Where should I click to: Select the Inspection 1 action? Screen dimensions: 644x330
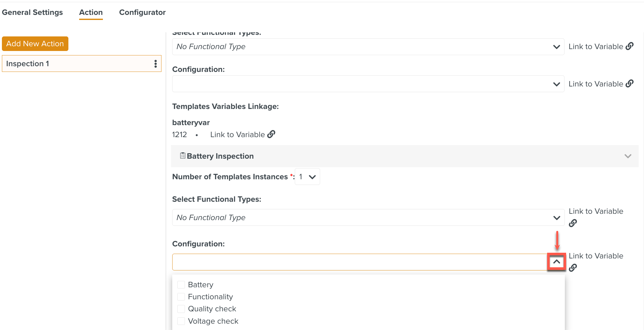(63, 63)
